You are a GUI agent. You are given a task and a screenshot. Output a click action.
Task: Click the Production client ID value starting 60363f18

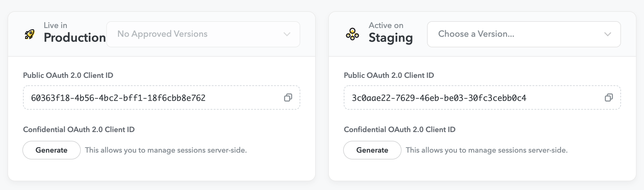pos(118,98)
